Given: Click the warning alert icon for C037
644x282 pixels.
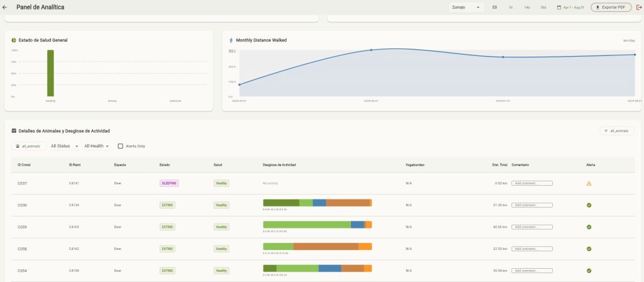Looking at the screenshot, I should (589, 183).
